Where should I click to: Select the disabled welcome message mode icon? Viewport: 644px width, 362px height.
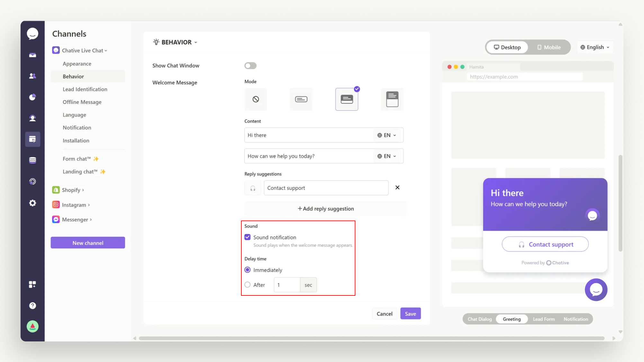pyautogui.click(x=256, y=99)
